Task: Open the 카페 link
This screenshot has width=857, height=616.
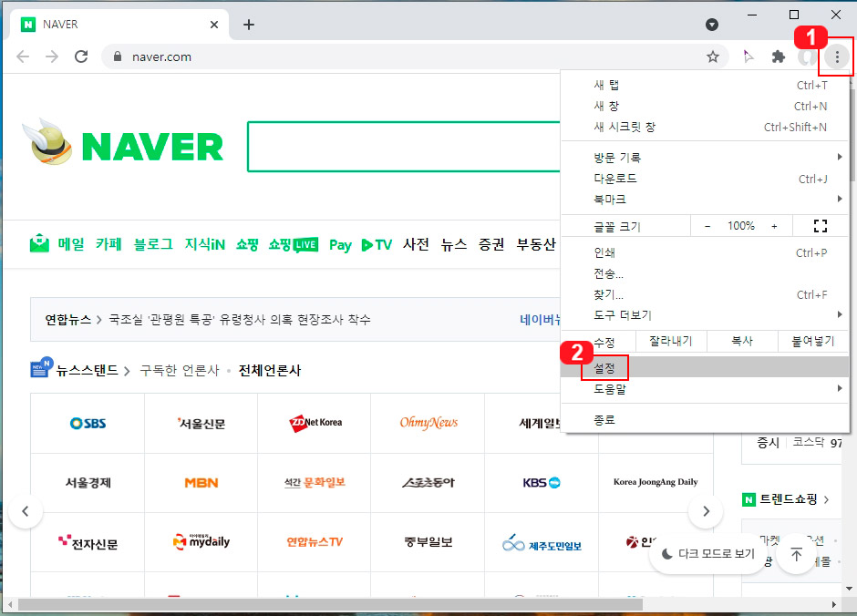Action: pos(108,244)
